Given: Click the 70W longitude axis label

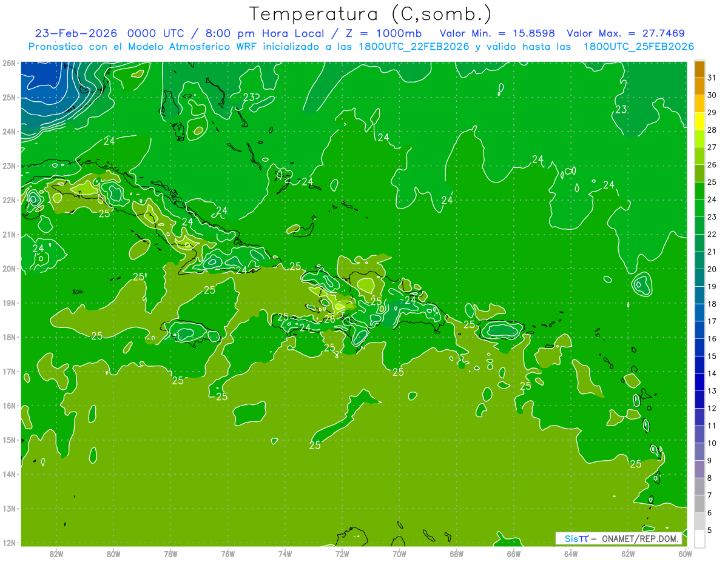Looking at the screenshot, I should coord(399,554).
